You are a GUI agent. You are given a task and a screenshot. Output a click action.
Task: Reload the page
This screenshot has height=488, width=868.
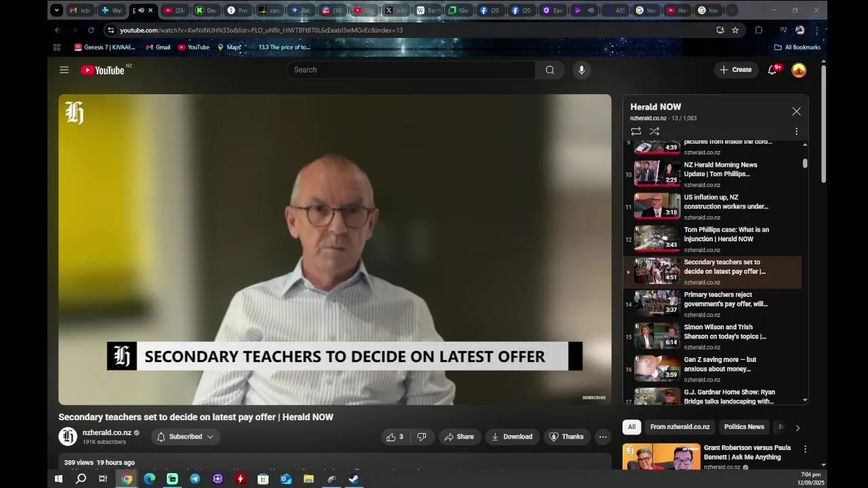[91, 30]
